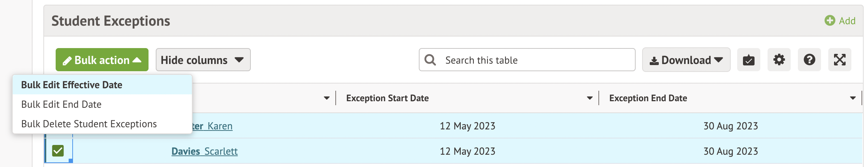Select Bulk Edit Effective Date
868x167 pixels.
tap(72, 85)
